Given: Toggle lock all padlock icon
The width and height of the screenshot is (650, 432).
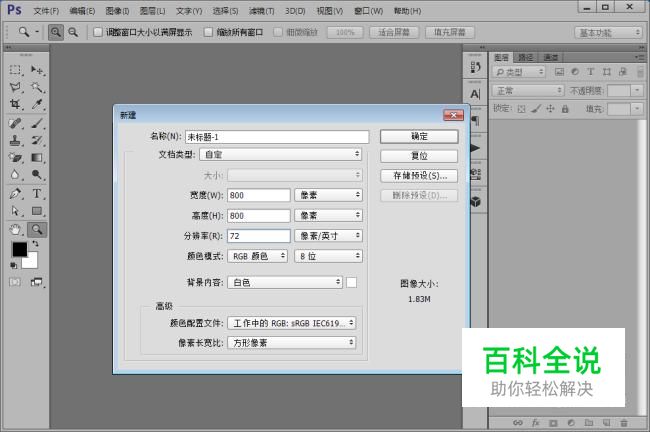Looking at the screenshot, I should [565, 109].
